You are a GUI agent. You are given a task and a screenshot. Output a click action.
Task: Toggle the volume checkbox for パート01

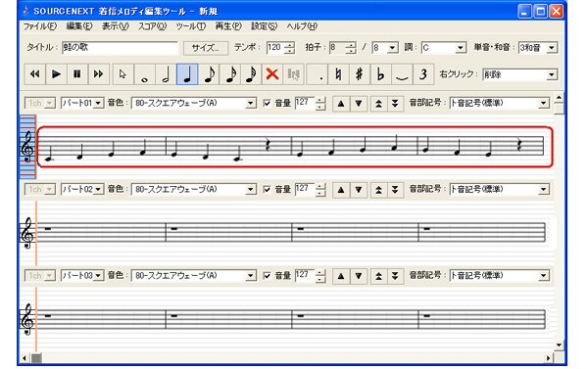[267, 103]
